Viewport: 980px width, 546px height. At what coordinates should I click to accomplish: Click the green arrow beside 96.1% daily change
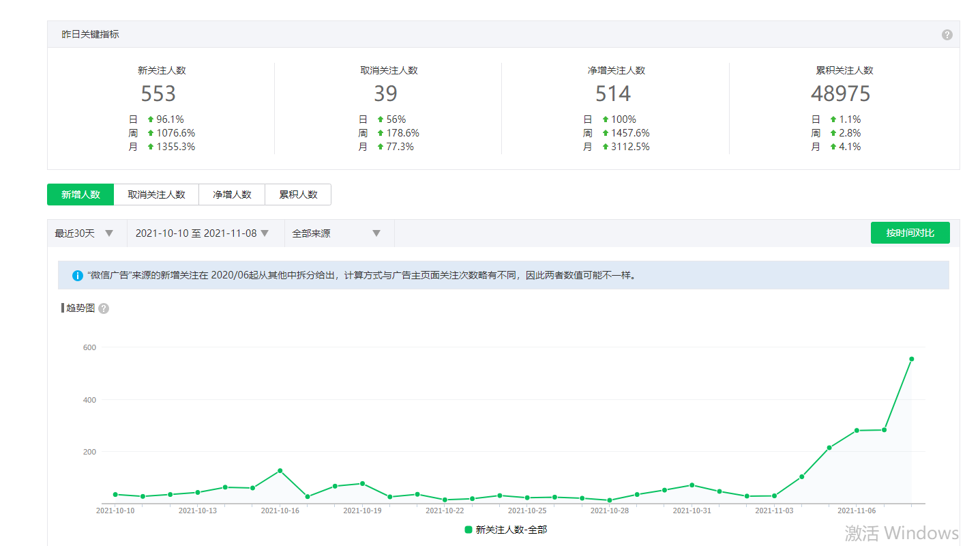pos(151,119)
